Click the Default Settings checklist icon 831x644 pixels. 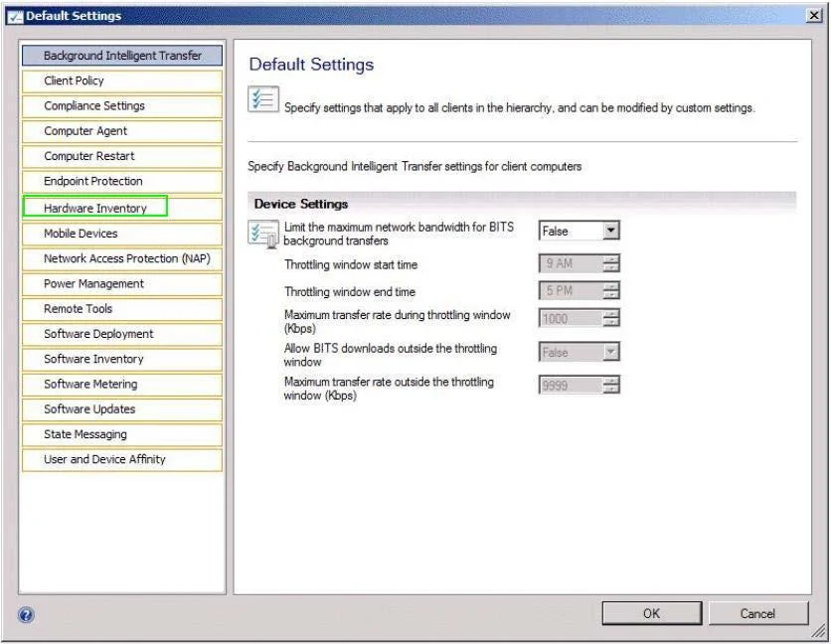coord(262,99)
